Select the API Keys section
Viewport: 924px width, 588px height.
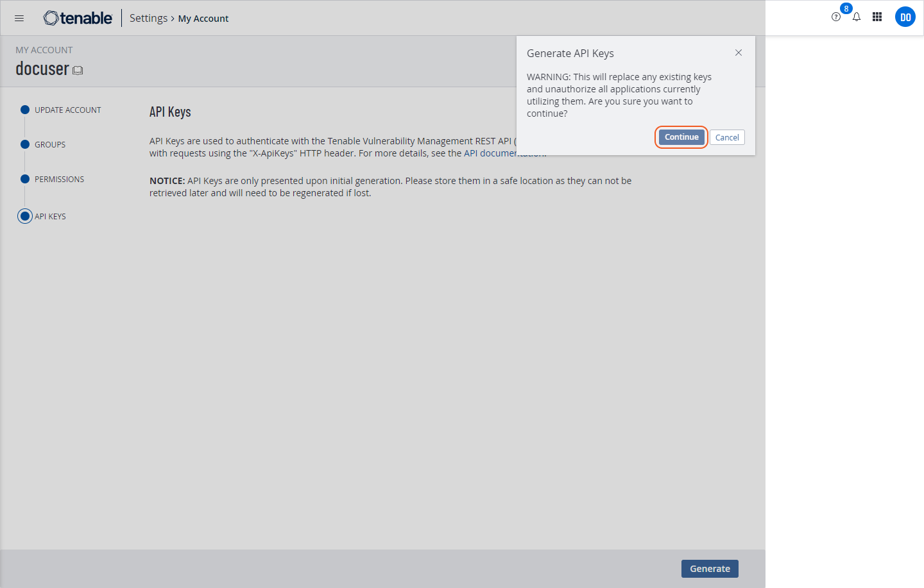tap(42, 216)
